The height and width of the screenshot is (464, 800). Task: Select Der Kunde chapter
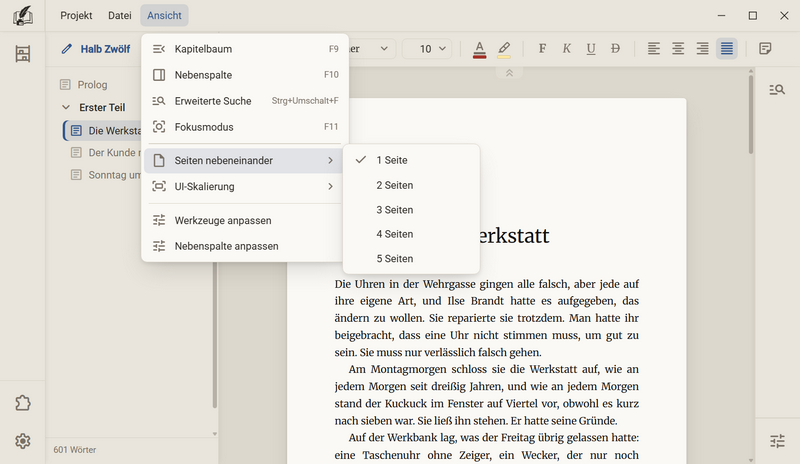(115, 153)
